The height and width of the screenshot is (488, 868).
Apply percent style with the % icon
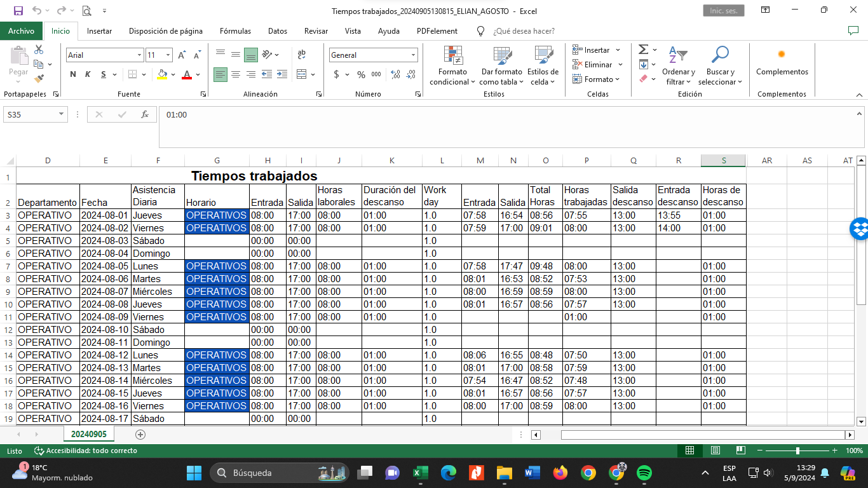(x=361, y=74)
